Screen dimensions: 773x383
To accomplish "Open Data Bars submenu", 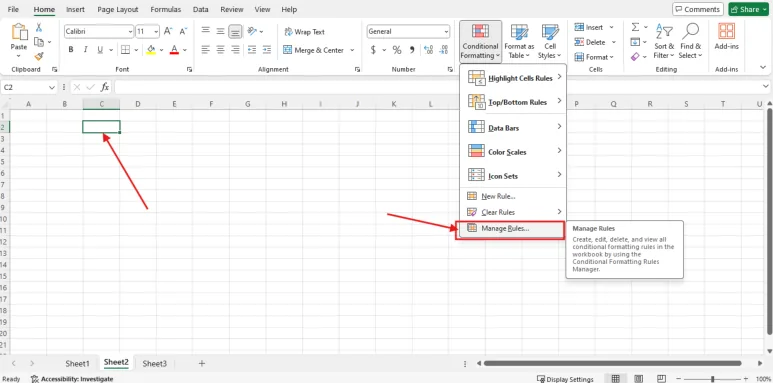I will [513, 128].
